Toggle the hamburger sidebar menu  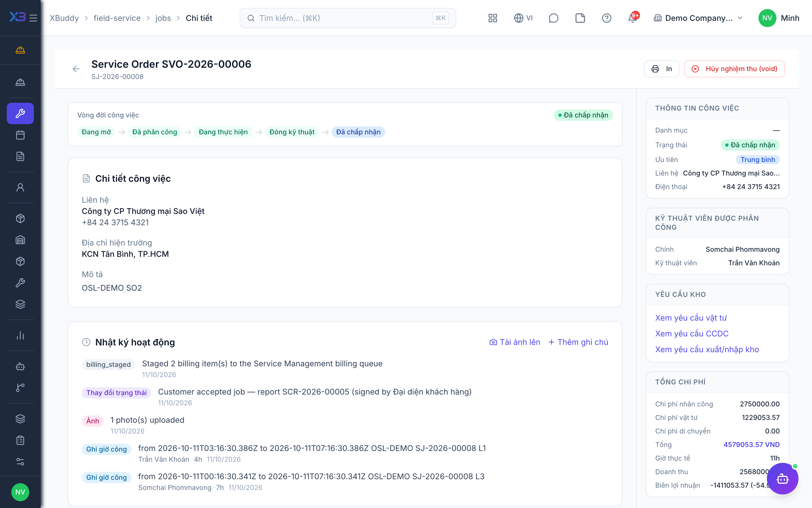click(x=33, y=18)
